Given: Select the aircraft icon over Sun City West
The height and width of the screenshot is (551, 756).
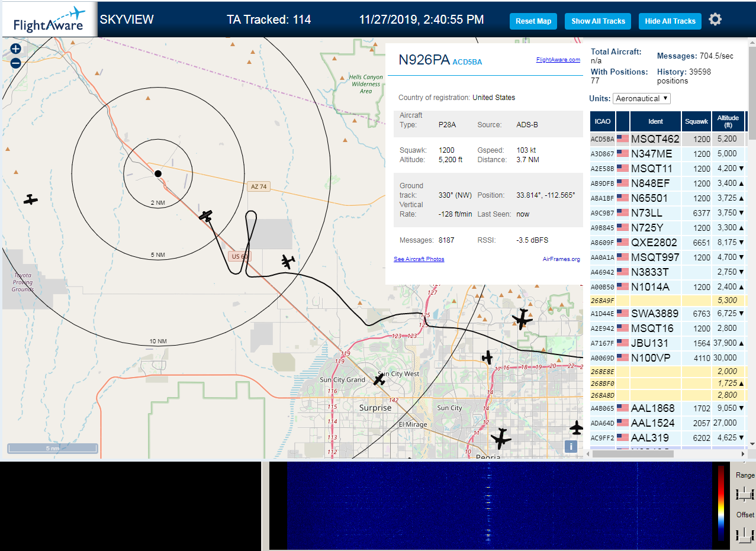Looking at the screenshot, I should 379,379.
